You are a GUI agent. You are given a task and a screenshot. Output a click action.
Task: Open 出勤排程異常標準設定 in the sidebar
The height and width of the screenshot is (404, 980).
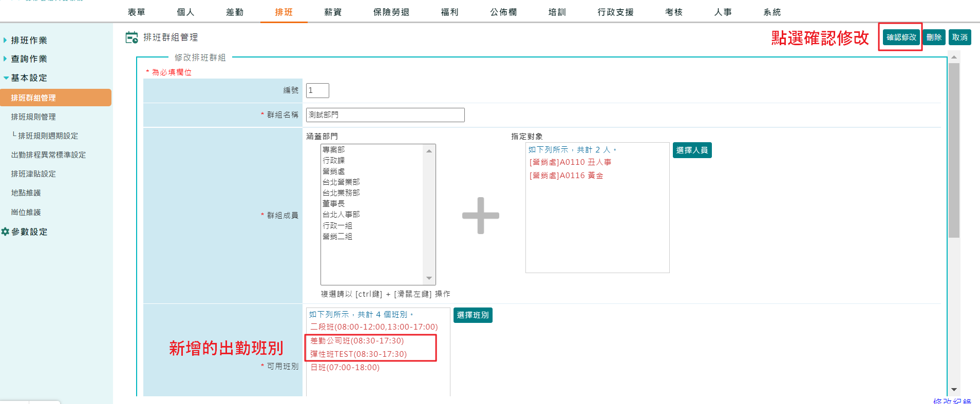tap(48, 155)
